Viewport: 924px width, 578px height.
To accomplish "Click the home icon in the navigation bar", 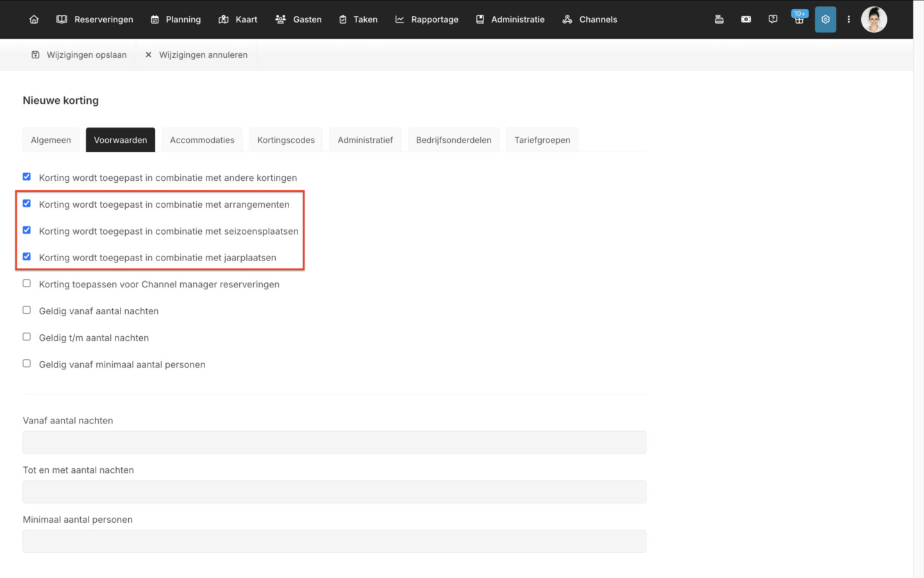I will 34,19.
